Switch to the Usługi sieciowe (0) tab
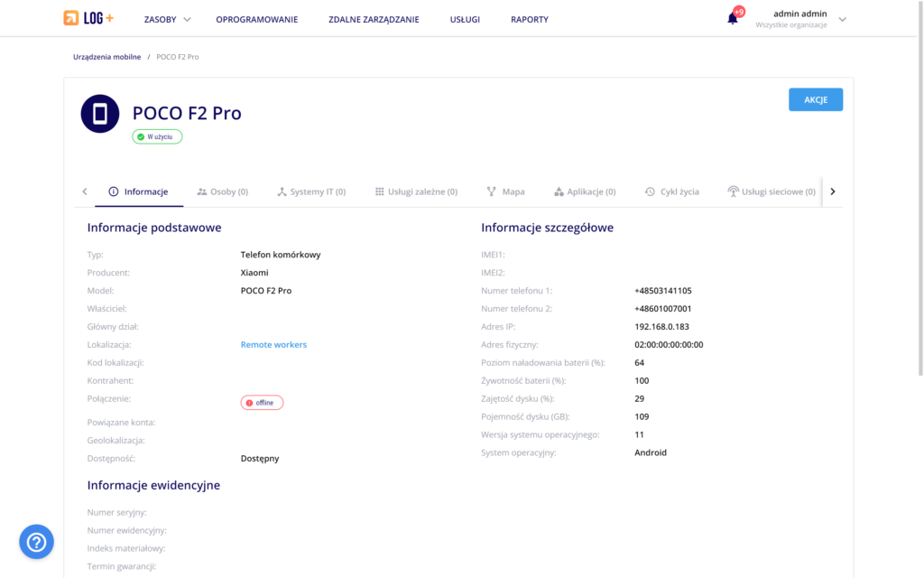 click(772, 191)
